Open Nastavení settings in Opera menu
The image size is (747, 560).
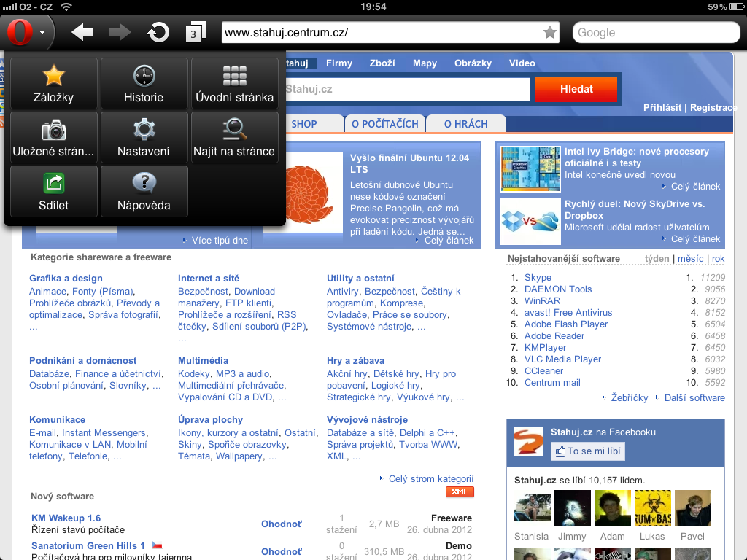(x=144, y=138)
